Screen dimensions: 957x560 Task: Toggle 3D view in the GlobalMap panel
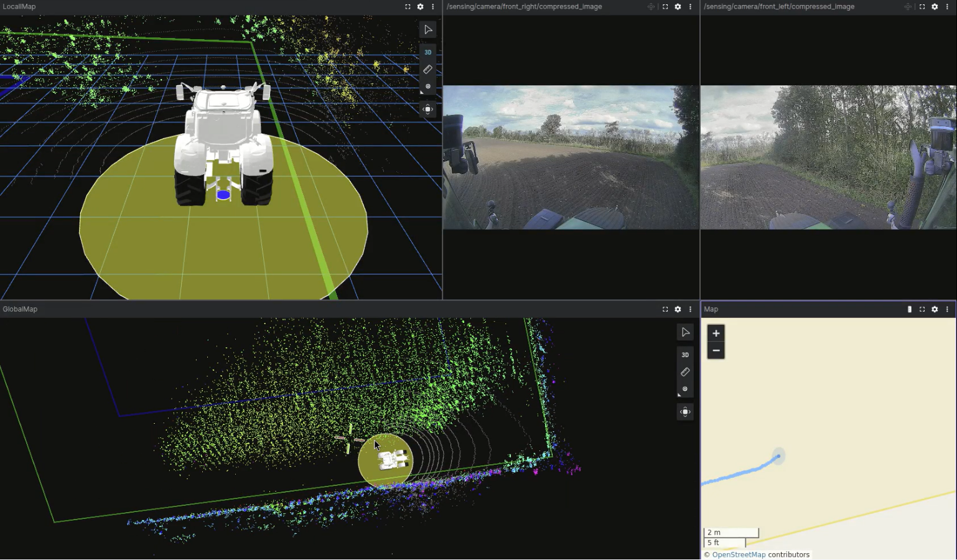685,355
